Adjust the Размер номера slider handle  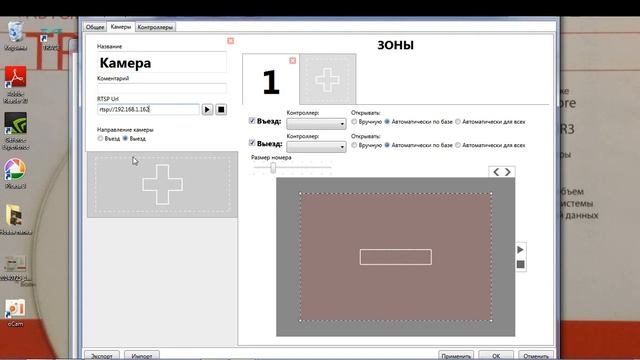point(273,167)
